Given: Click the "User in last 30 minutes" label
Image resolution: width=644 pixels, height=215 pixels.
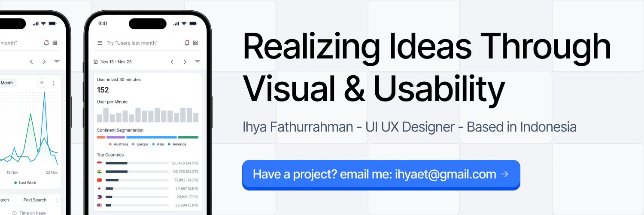Looking at the screenshot, I should click(x=119, y=80).
